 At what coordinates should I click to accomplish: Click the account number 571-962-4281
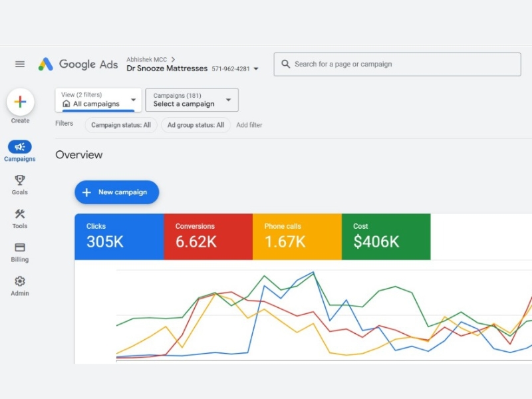pyautogui.click(x=231, y=69)
